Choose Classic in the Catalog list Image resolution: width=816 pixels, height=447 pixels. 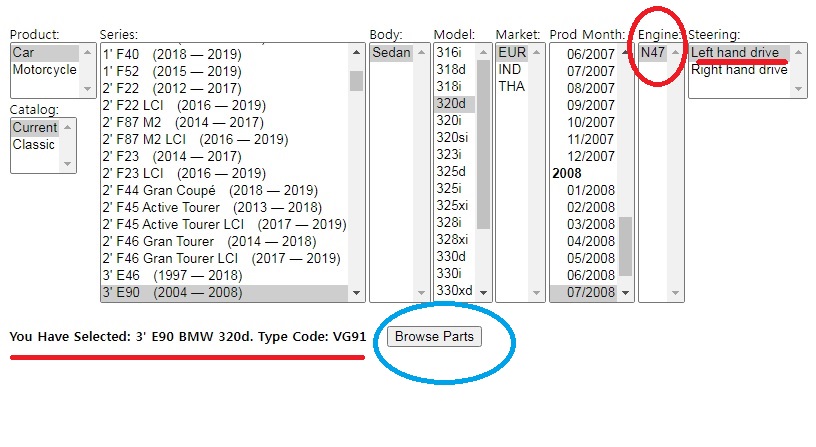pos(35,145)
